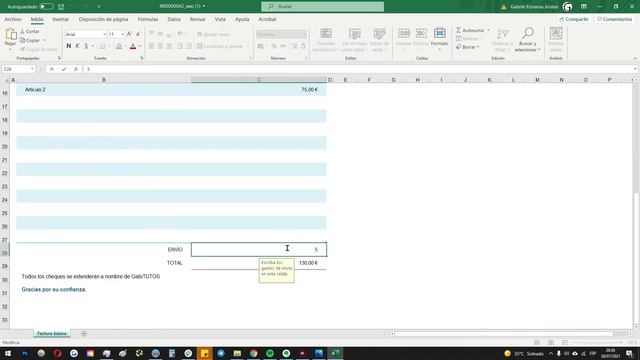
Task: Open the Windows Start menu
Action: coord(8,353)
